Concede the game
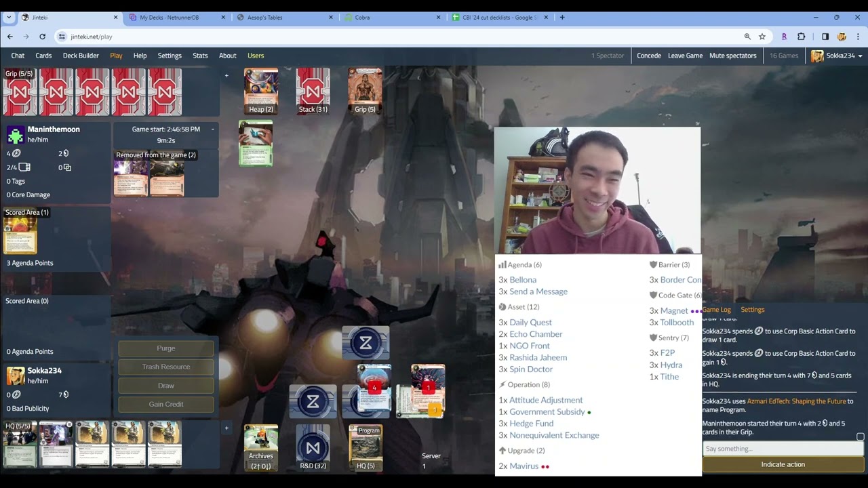The image size is (868, 488). click(x=649, y=56)
